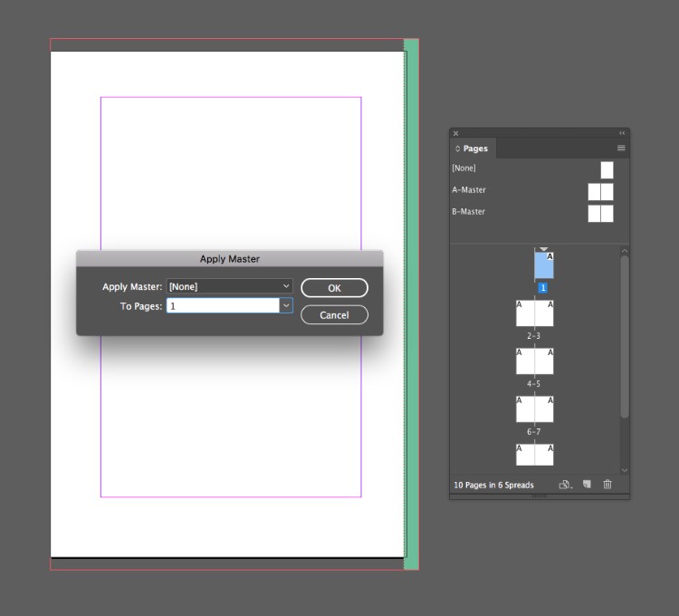
Task: Click the scroll down arrow in Pages panel
Action: [x=624, y=470]
